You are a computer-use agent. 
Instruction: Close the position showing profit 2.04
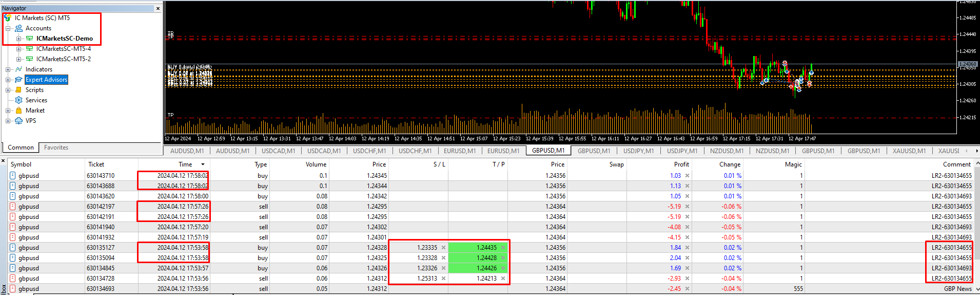(x=687, y=258)
